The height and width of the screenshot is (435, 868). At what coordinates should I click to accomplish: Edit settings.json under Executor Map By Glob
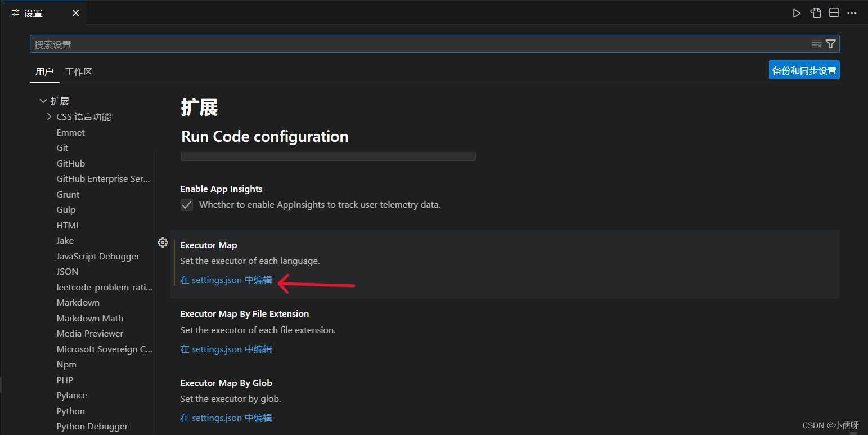tap(226, 418)
